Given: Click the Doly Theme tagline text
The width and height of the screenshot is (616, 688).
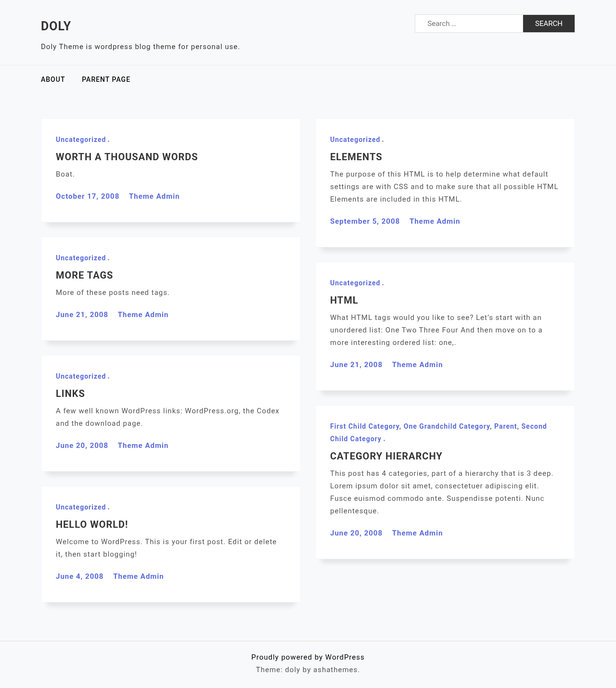Looking at the screenshot, I should pos(140,47).
